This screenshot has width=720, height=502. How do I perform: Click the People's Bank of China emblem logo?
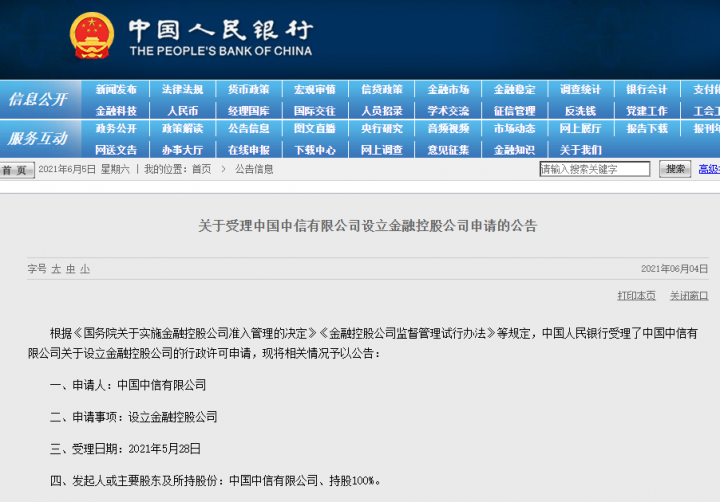click(x=92, y=36)
